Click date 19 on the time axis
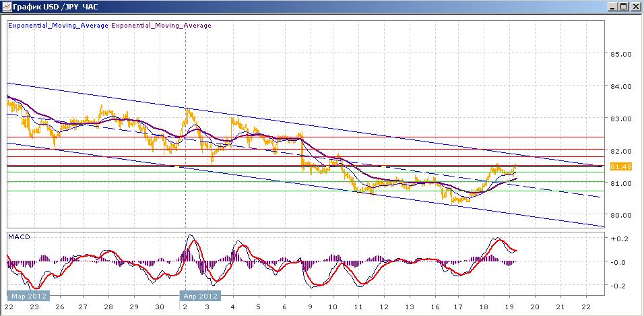Image resolution: width=644 pixels, height=316 pixels. tap(509, 307)
